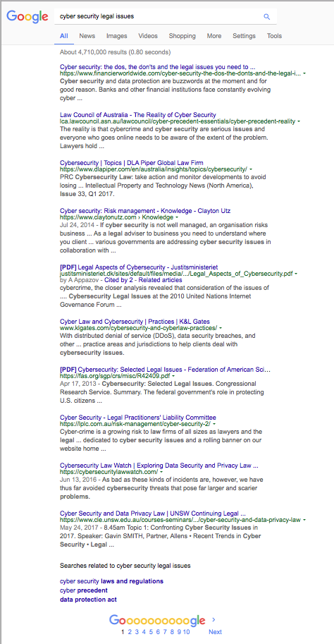
Task: Search related 'cyber security laws and regulations'
Action: [111, 581]
